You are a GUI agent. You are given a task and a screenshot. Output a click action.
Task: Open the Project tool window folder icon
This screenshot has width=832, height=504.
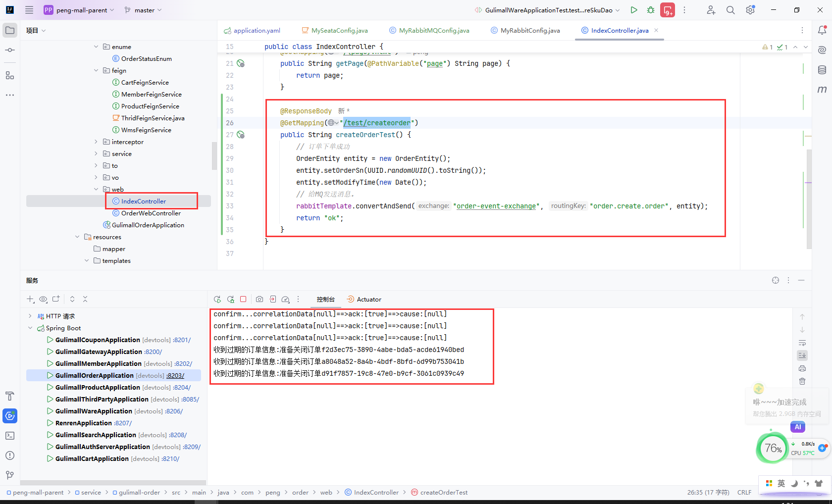click(x=10, y=30)
